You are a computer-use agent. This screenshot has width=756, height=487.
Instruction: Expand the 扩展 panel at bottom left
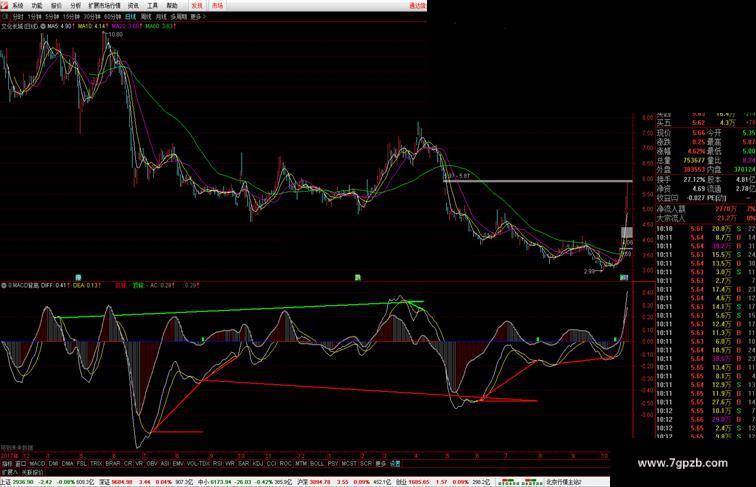coord(9,472)
